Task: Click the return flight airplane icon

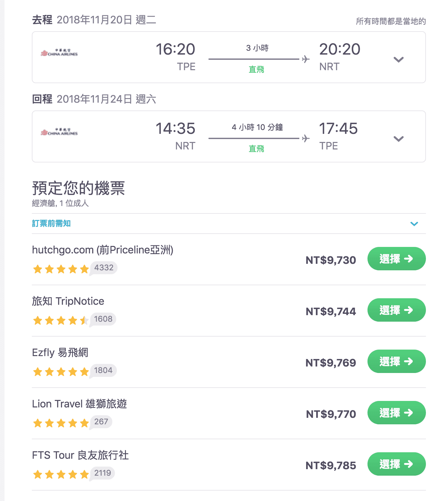Action: tap(305, 138)
